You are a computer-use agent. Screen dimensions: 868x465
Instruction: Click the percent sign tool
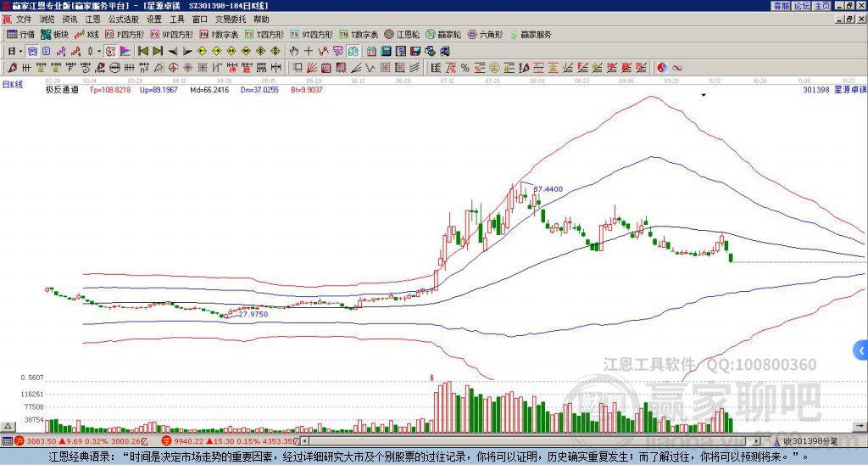tap(465, 68)
